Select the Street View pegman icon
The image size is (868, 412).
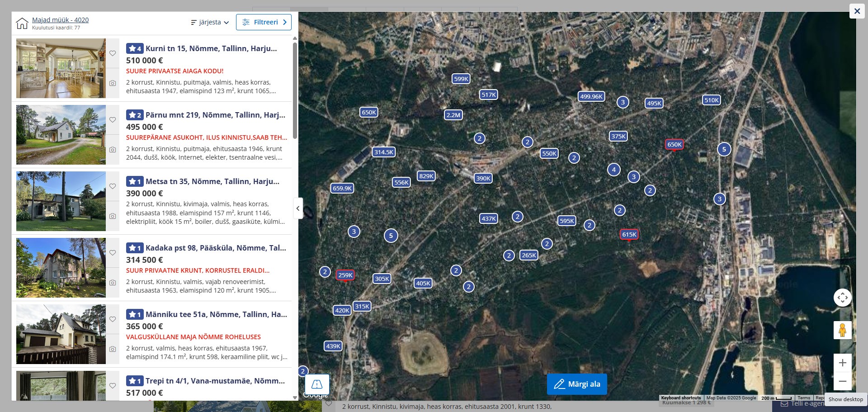point(842,330)
